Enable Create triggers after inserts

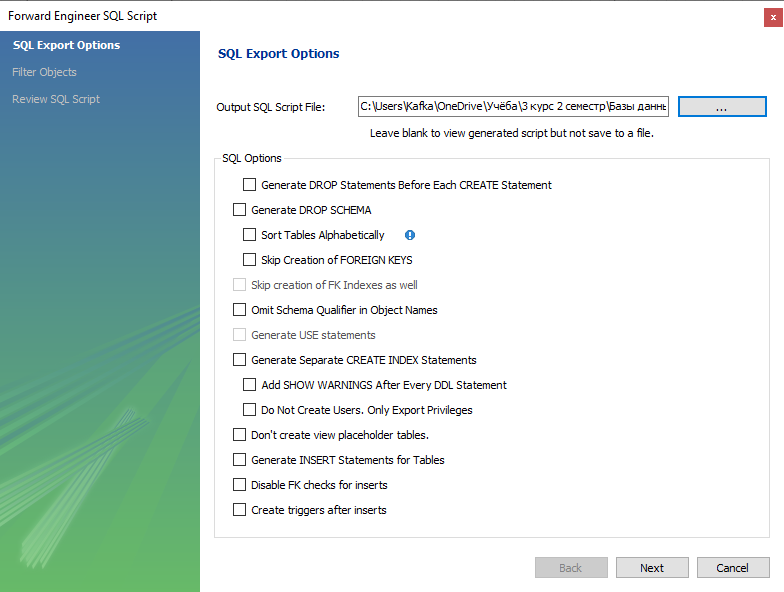(x=240, y=510)
